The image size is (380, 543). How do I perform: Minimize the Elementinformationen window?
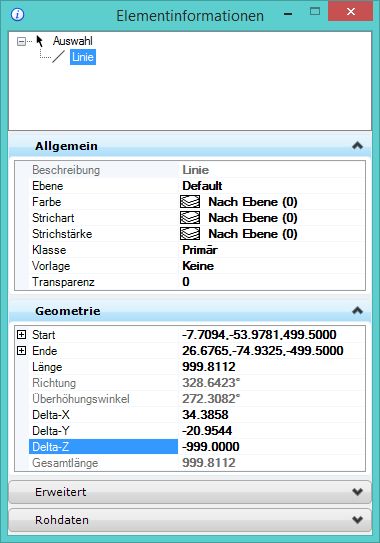click(x=288, y=14)
